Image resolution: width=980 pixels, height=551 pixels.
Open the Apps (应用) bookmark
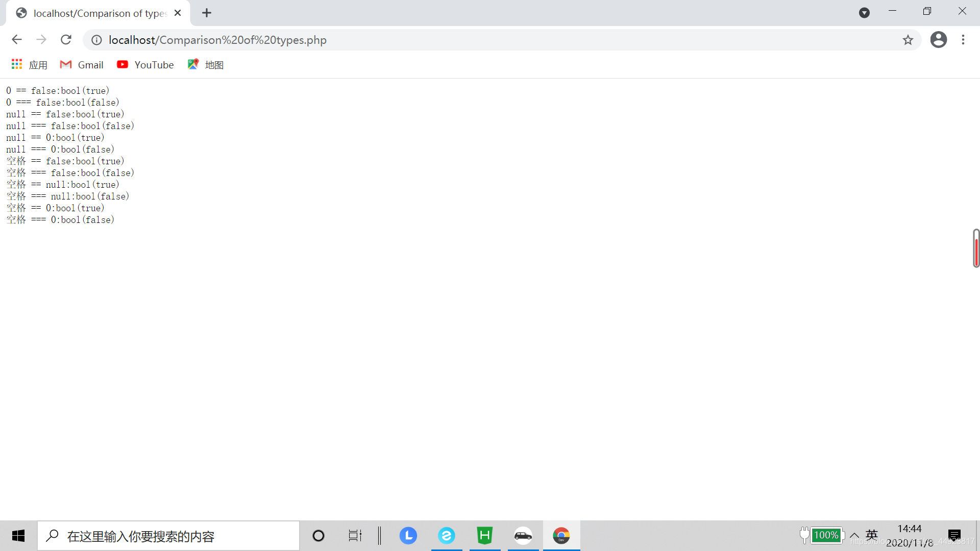[30, 65]
